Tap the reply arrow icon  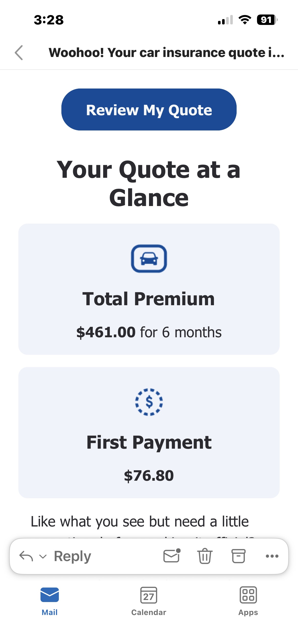(x=26, y=556)
